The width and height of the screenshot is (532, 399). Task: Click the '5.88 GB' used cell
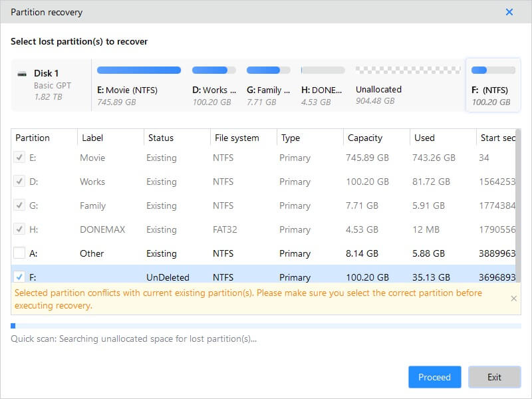(428, 253)
